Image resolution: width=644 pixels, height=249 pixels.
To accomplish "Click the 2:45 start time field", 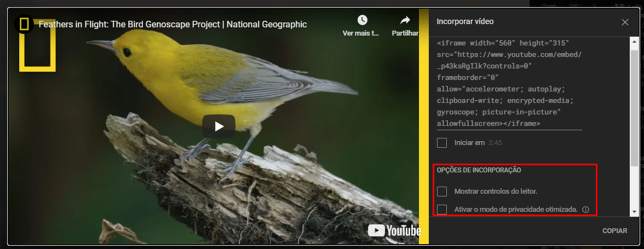I will click(495, 143).
